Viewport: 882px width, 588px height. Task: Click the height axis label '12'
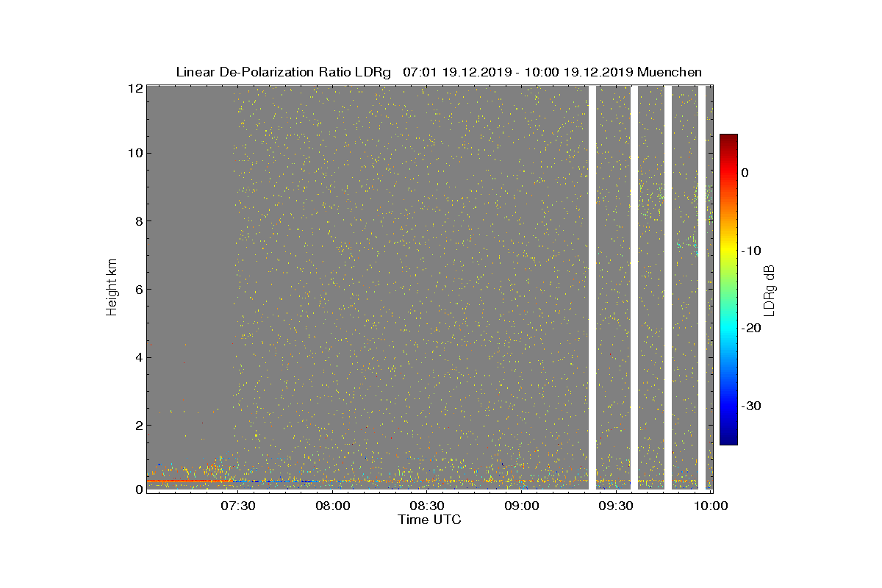click(135, 87)
